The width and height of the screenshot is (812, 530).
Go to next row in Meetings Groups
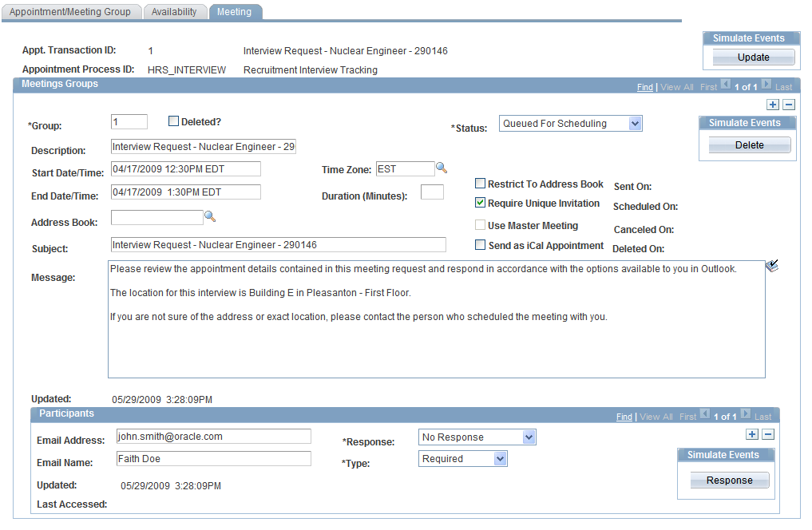766,84
